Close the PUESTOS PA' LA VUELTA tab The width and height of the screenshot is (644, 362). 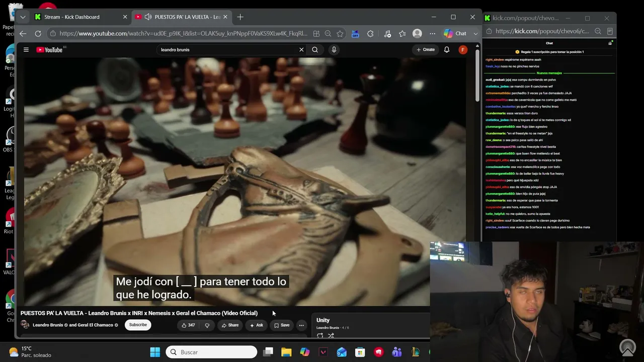coord(225,17)
